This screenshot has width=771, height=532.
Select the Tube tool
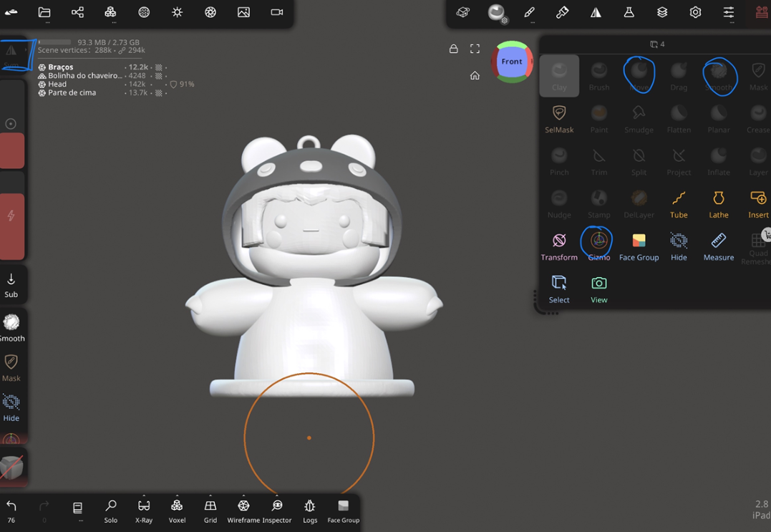tap(679, 204)
